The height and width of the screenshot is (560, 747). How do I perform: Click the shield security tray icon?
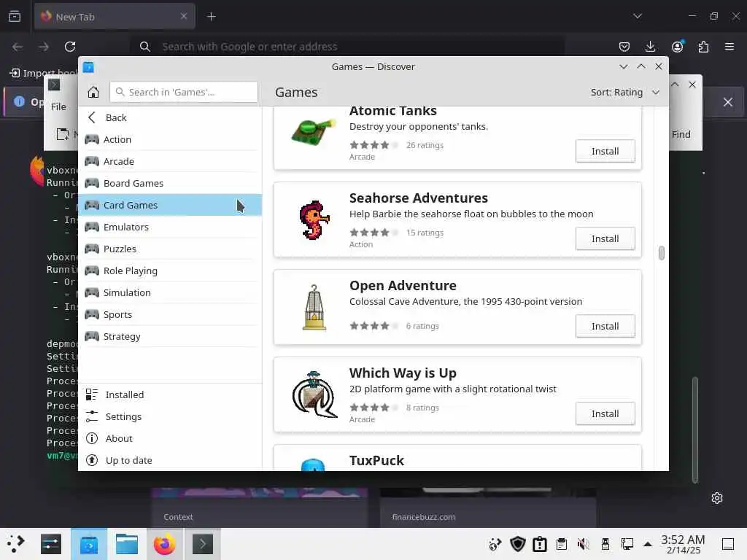[517, 544]
